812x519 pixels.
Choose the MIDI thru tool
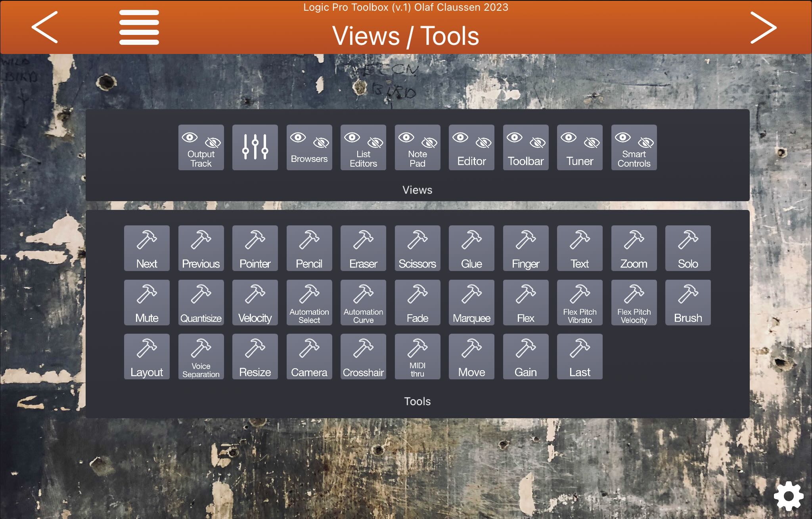(x=417, y=357)
